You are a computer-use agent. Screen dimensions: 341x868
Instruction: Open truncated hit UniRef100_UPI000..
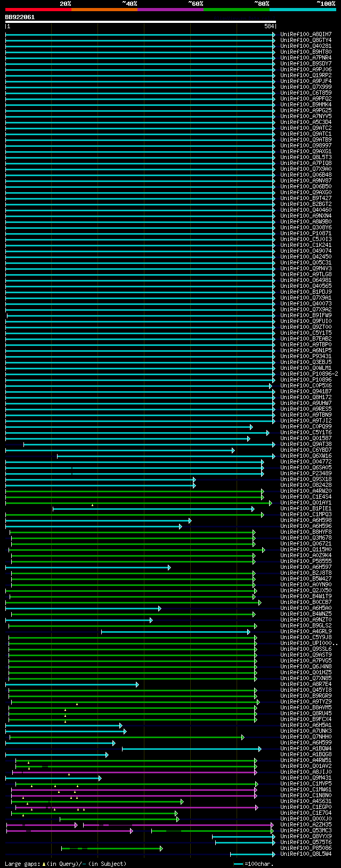309,643
